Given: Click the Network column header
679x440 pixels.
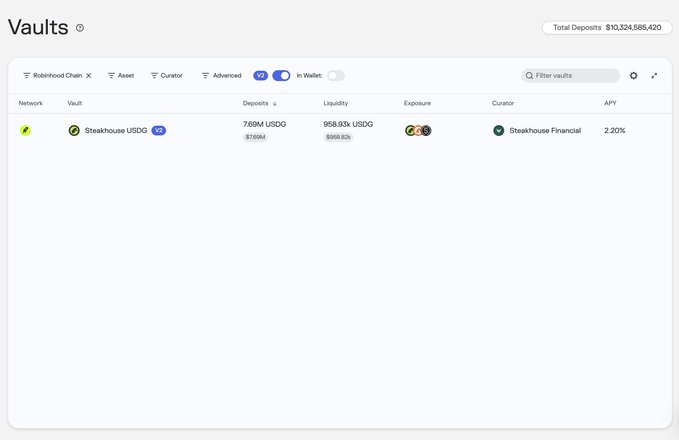Looking at the screenshot, I should pyautogui.click(x=31, y=103).
